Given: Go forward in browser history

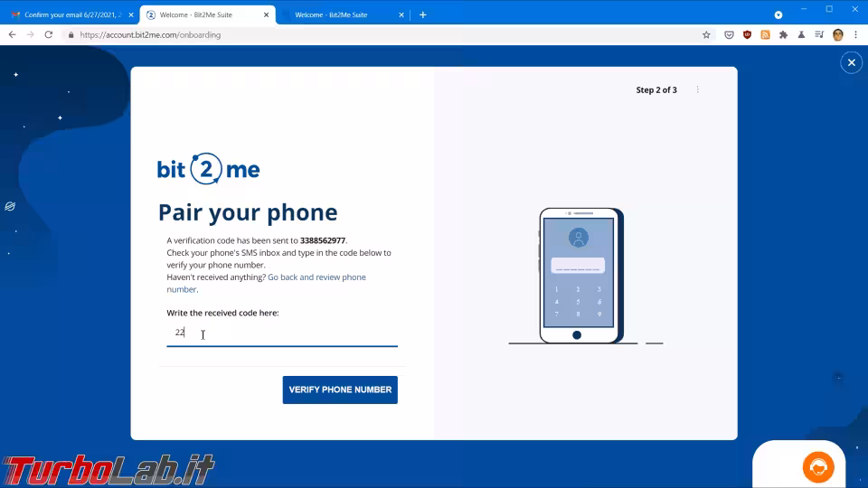Looking at the screenshot, I should 31,35.
